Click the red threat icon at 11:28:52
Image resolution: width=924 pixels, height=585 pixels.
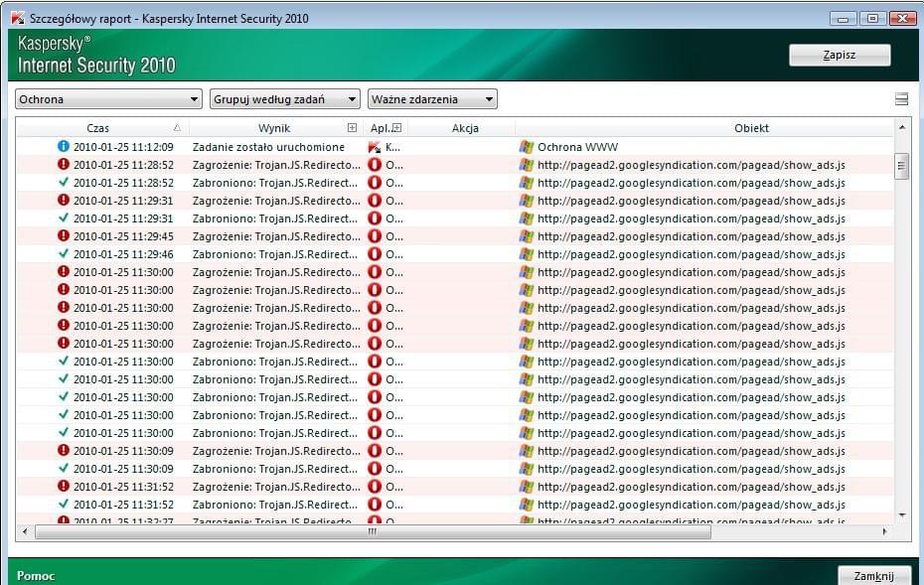click(x=64, y=165)
